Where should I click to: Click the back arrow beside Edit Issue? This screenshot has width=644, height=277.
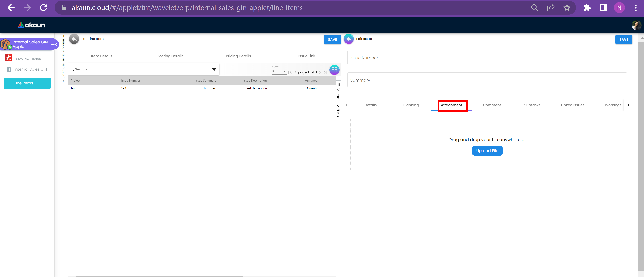pyautogui.click(x=348, y=39)
